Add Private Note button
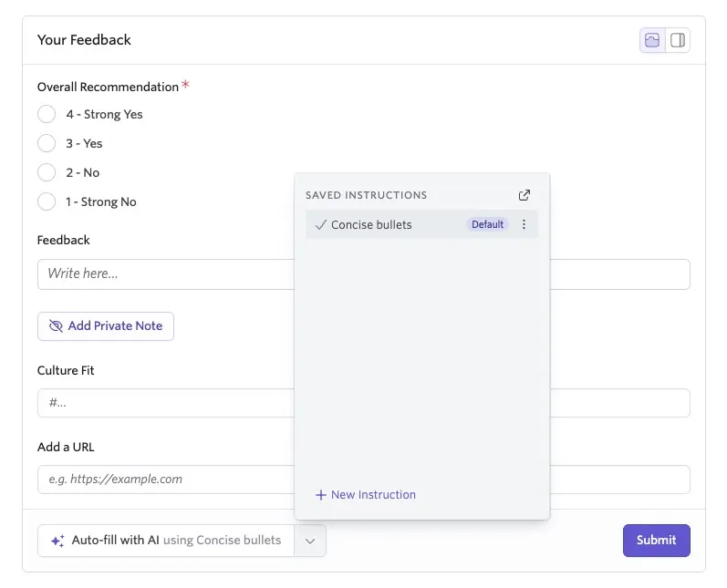The height and width of the screenshot is (588, 727). [x=106, y=326]
